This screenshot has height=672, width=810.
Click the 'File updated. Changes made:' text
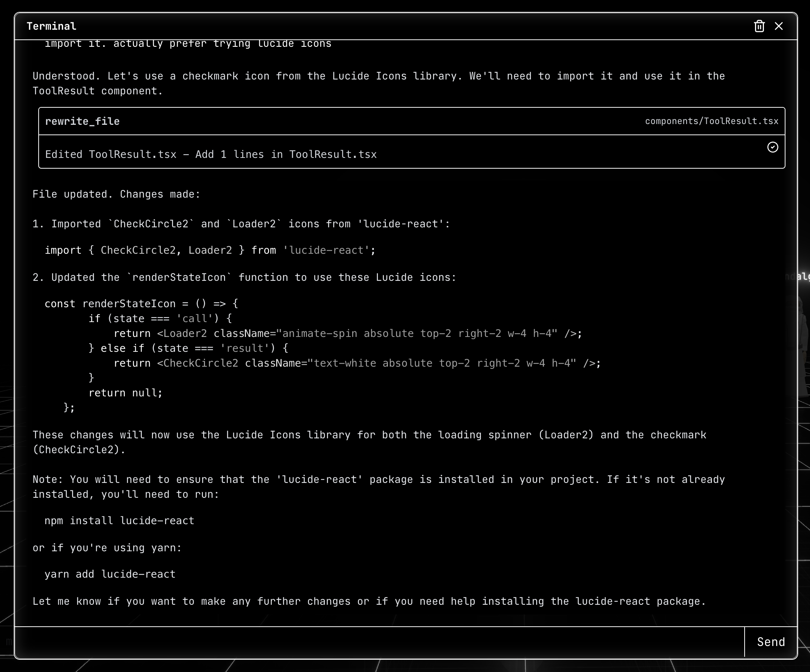(x=116, y=194)
